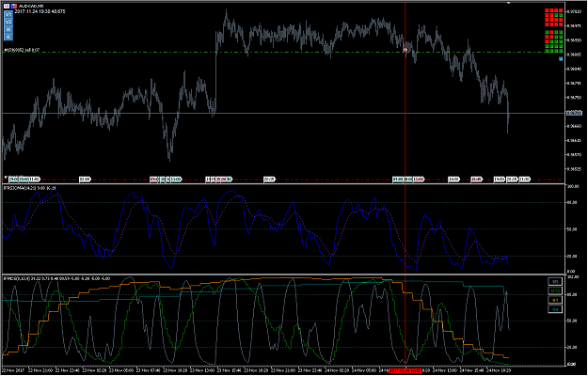This screenshot has width=588, height=376.
Task: Click the small blue square under the green grid
Action: point(561,59)
